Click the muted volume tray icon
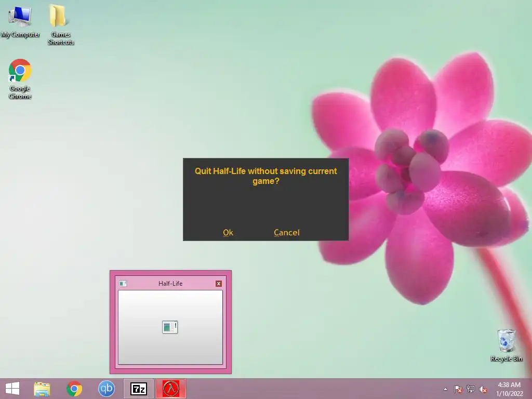The height and width of the screenshot is (399, 532). coord(483,389)
